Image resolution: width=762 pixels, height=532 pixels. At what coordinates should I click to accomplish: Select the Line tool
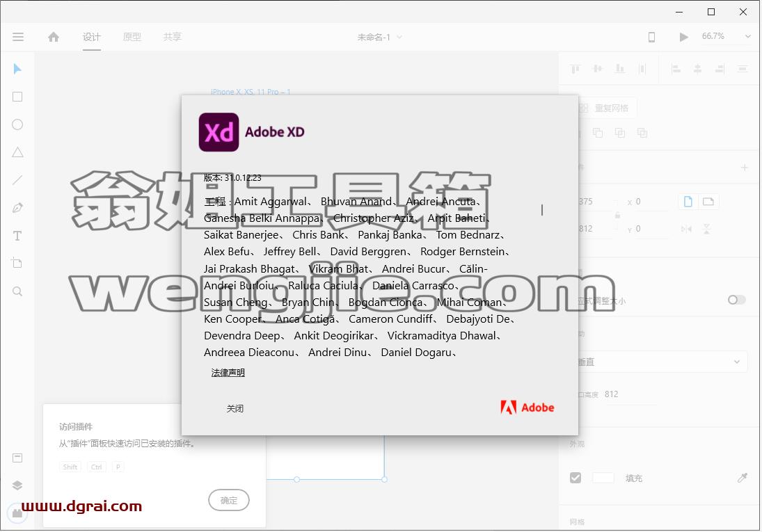(x=17, y=180)
